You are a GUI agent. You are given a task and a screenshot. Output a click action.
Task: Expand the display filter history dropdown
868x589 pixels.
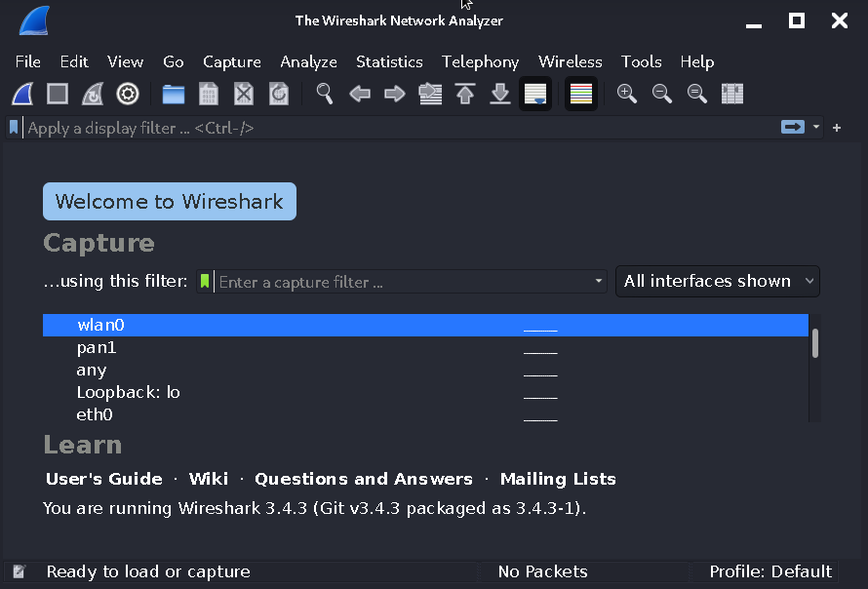tap(816, 128)
